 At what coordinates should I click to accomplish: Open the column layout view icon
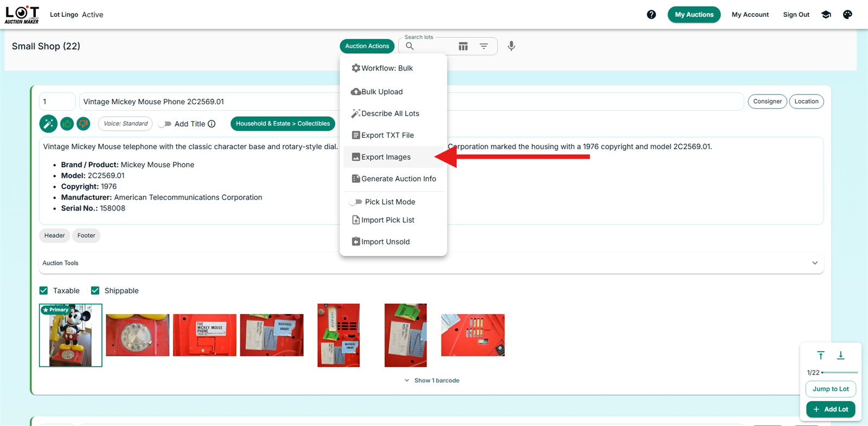pos(463,46)
